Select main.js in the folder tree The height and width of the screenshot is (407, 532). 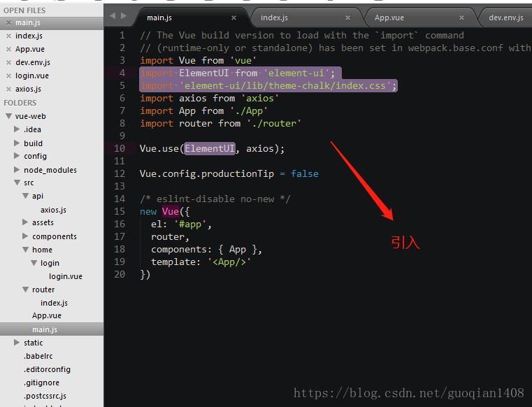point(45,329)
